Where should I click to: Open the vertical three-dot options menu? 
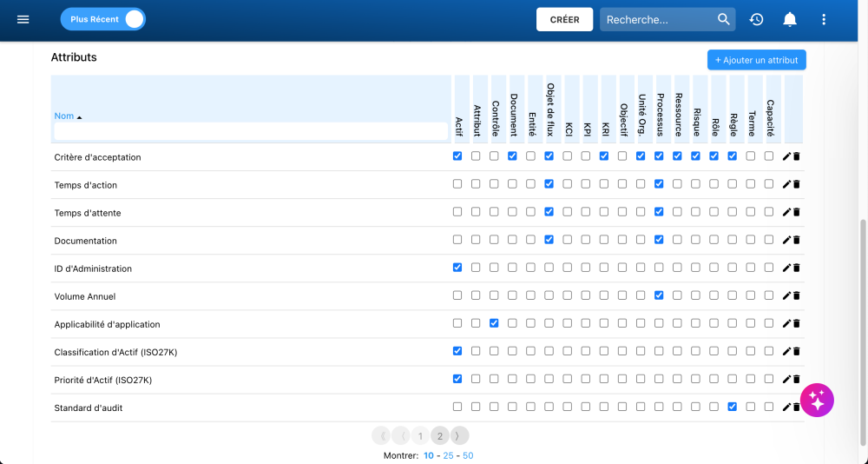point(824,19)
